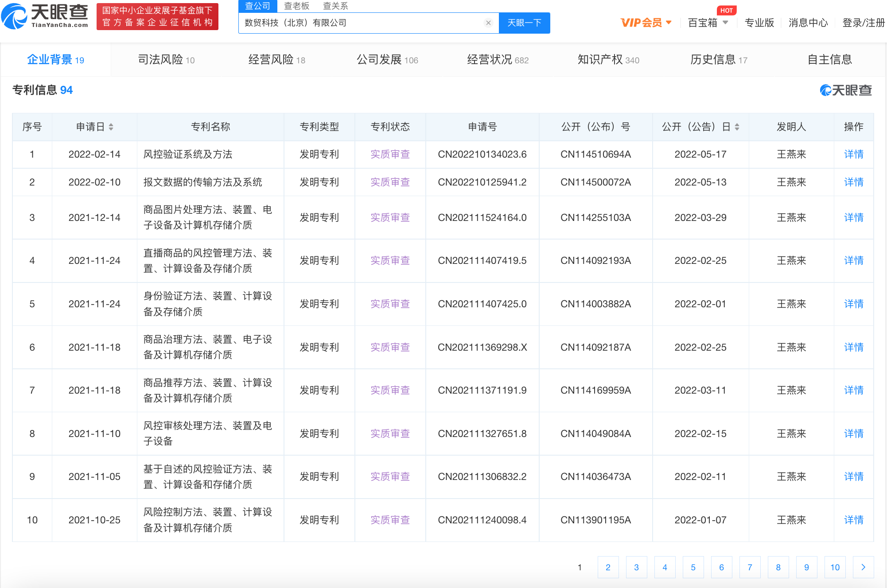Open 详情 for 风控验证系统及方法 patent
Viewport: 887px width, 588px height.
click(853, 154)
